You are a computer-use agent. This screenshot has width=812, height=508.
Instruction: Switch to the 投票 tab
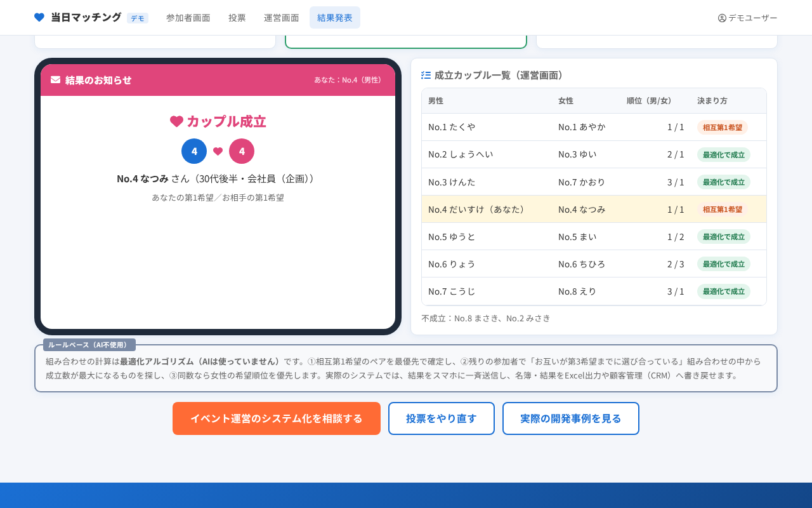tap(237, 18)
